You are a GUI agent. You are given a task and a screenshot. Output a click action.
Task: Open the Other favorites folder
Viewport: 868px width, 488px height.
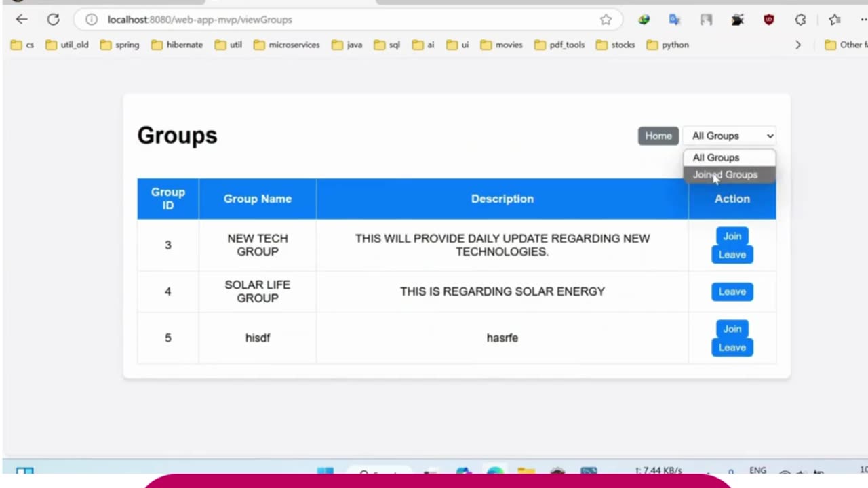[x=846, y=45]
